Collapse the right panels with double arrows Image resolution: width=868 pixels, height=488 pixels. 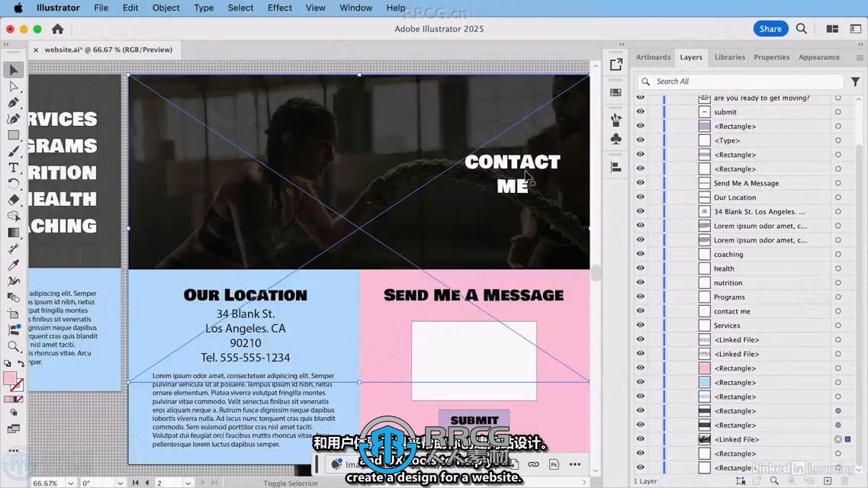[860, 44]
